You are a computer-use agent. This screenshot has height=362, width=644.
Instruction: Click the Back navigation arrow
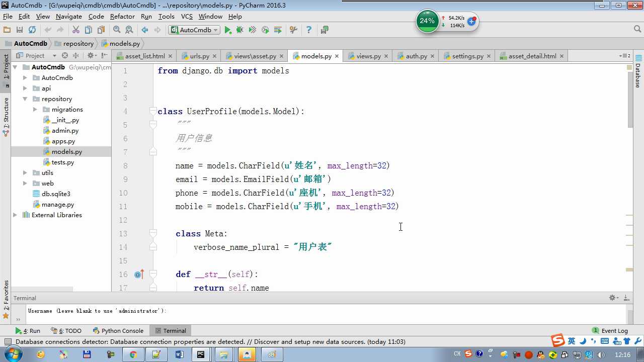[x=145, y=30]
